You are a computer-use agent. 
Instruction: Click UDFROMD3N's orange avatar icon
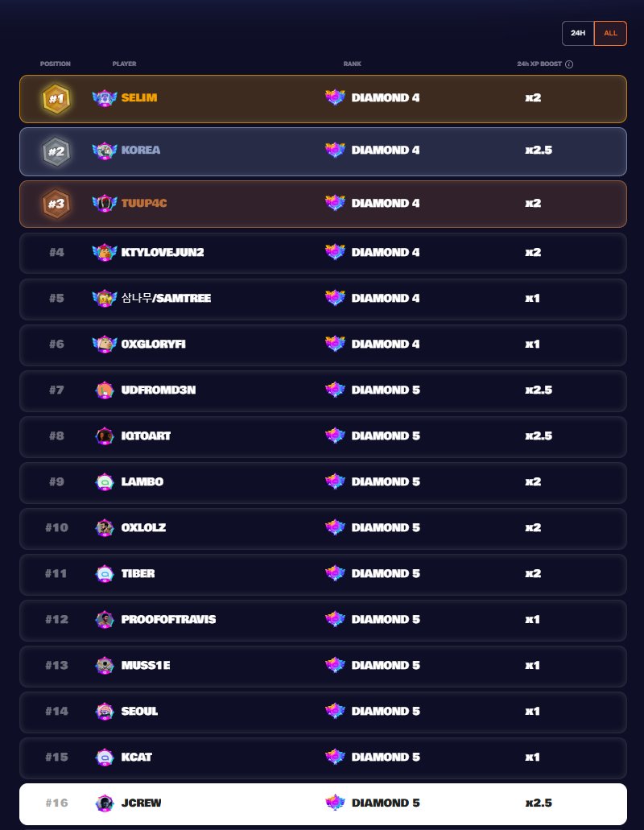click(105, 390)
